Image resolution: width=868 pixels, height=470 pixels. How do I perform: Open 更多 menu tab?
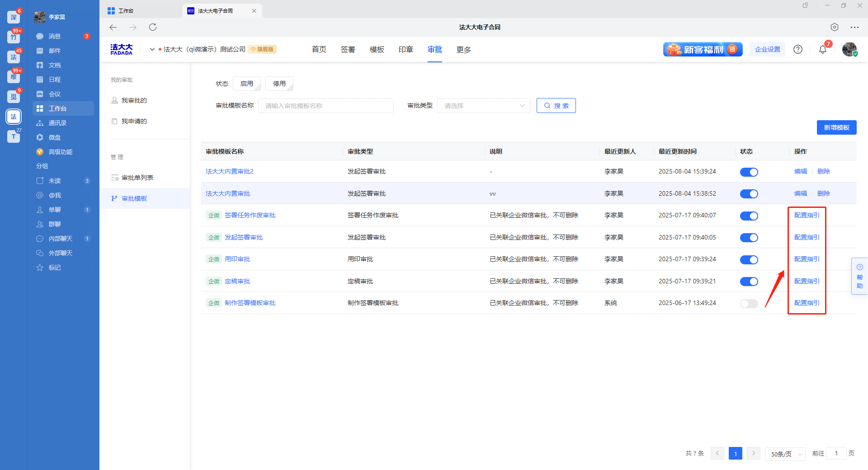coord(464,49)
